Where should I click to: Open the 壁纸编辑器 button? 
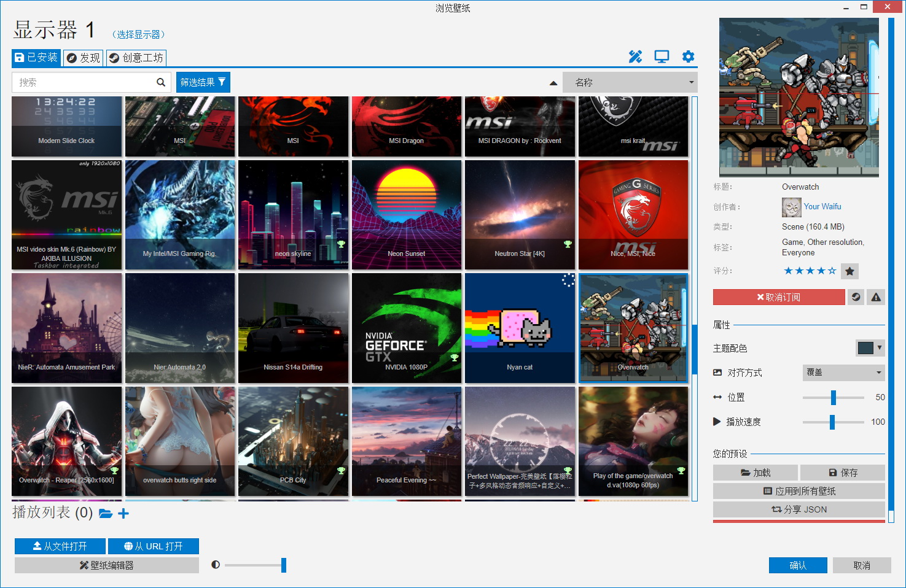click(107, 565)
